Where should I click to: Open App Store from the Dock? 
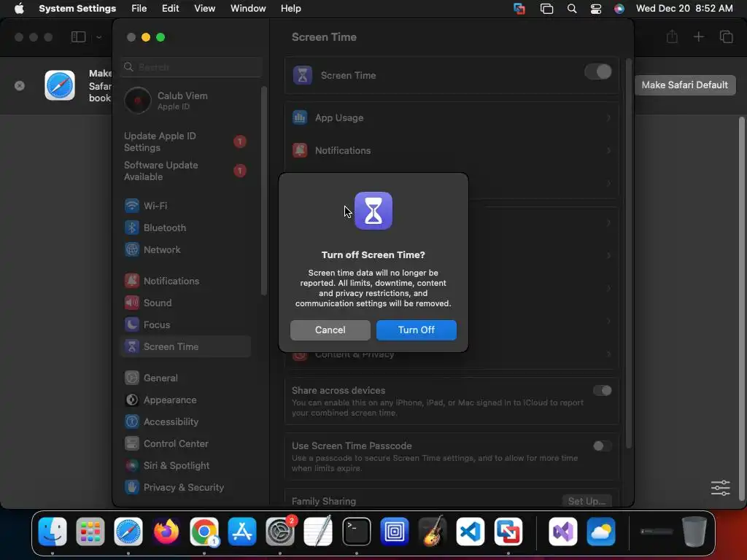242,532
